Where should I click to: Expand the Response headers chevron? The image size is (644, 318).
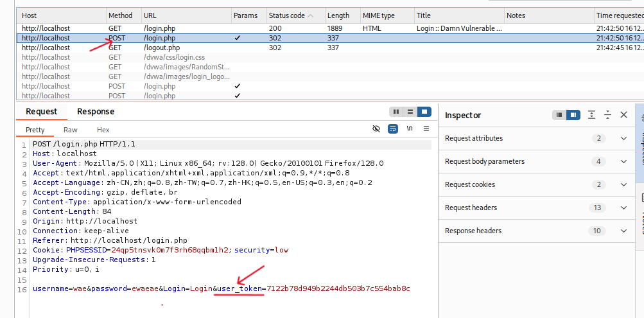pyautogui.click(x=624, y=231)
